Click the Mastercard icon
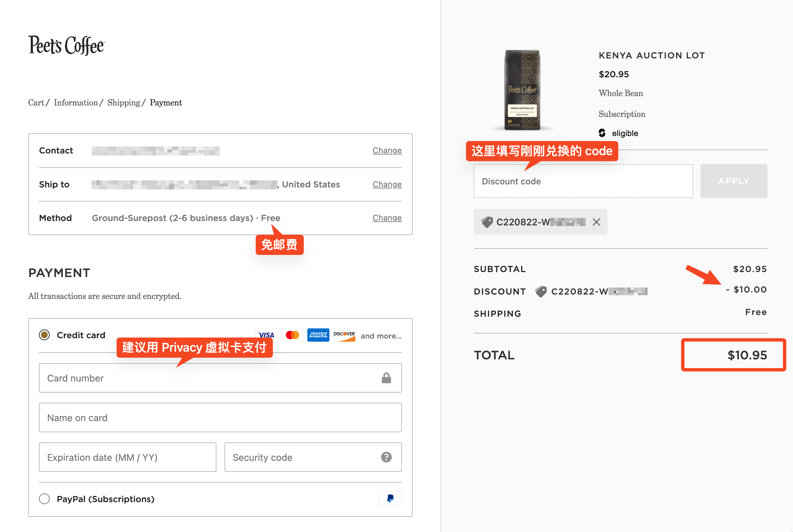Viewport: 793px width, 532px height. pyautogui.click(x=292, y=335)
